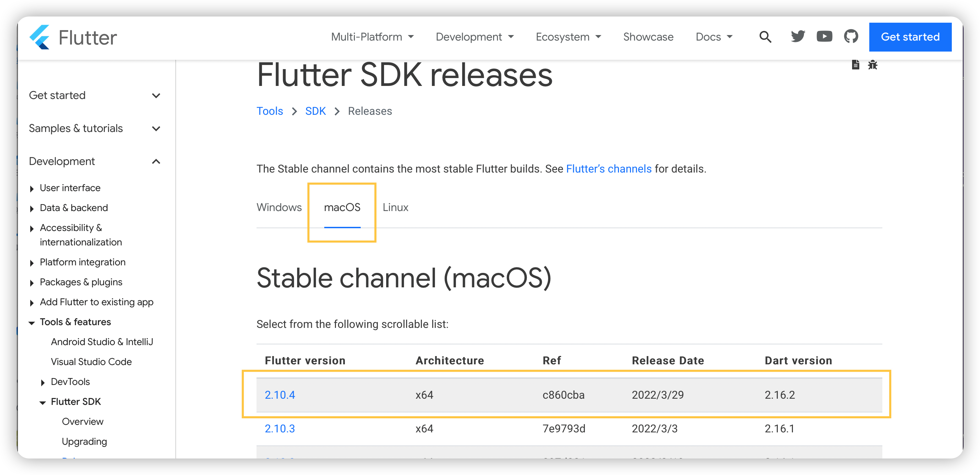Open the Ecosystem dropdown menu

point(568,37)
